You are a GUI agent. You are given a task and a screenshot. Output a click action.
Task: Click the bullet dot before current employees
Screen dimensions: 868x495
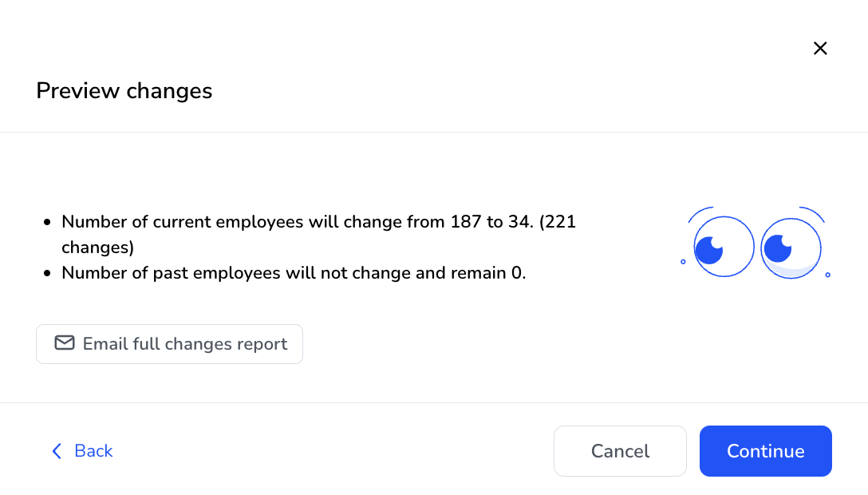pyautogui.click(x=47, y=222)
